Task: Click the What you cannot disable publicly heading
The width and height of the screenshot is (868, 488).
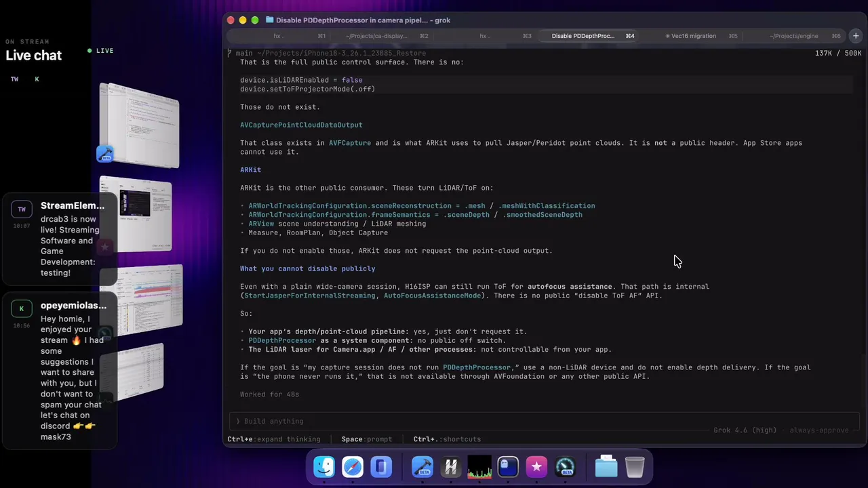Action: 307,268
